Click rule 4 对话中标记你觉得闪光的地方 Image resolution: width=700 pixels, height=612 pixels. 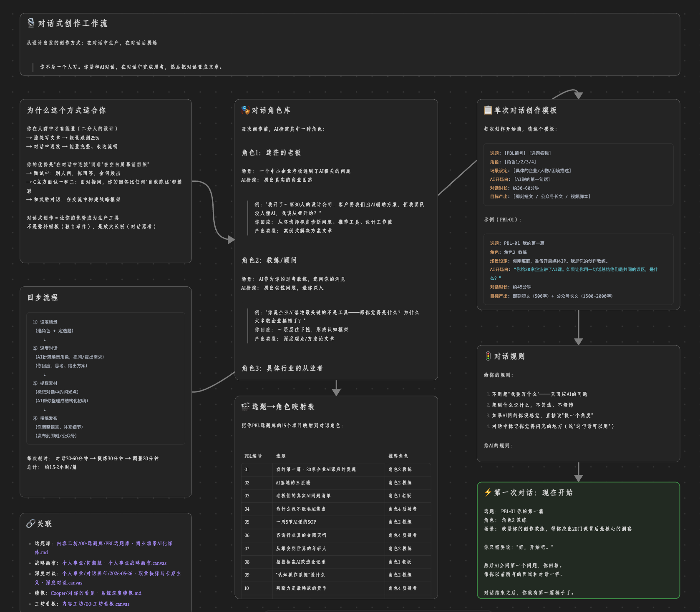(553, 426)
